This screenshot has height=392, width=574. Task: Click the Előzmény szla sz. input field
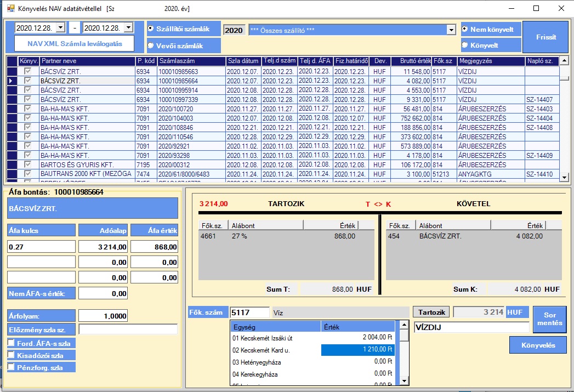click(128, 329)
